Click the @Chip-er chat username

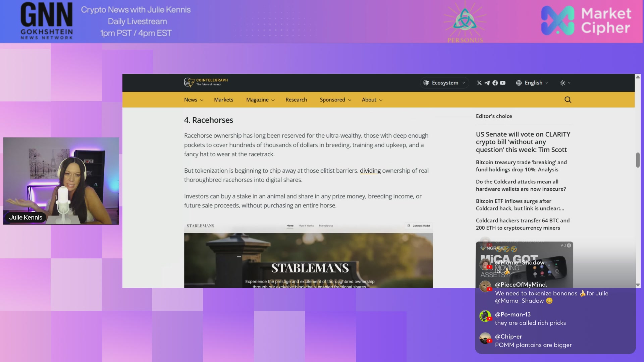pyautogui.click(x=508, y=337)
